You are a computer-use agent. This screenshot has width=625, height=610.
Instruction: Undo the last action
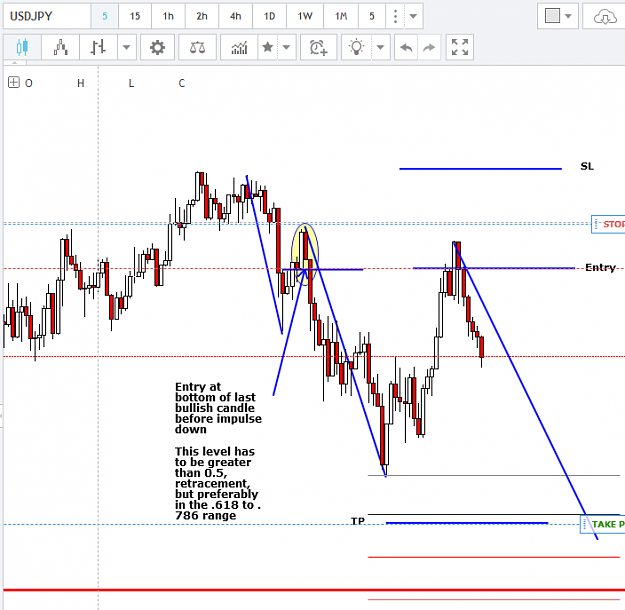[x=406, y=47]
